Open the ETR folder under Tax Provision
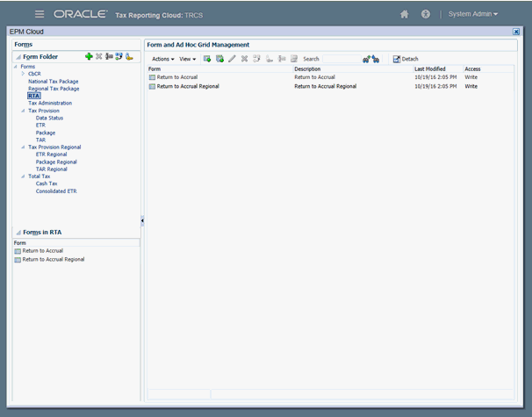The image size is (532, 417). click(x=40, y=125)
